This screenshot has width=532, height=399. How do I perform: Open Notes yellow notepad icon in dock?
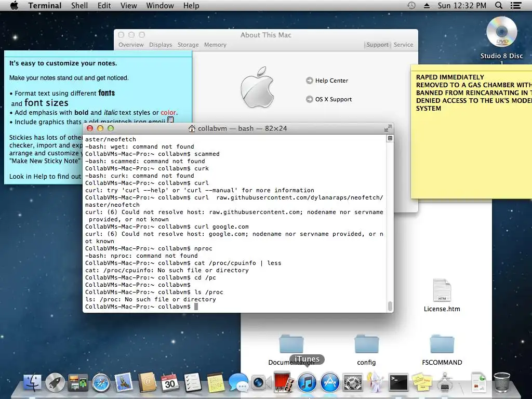(x=216, y=382)
